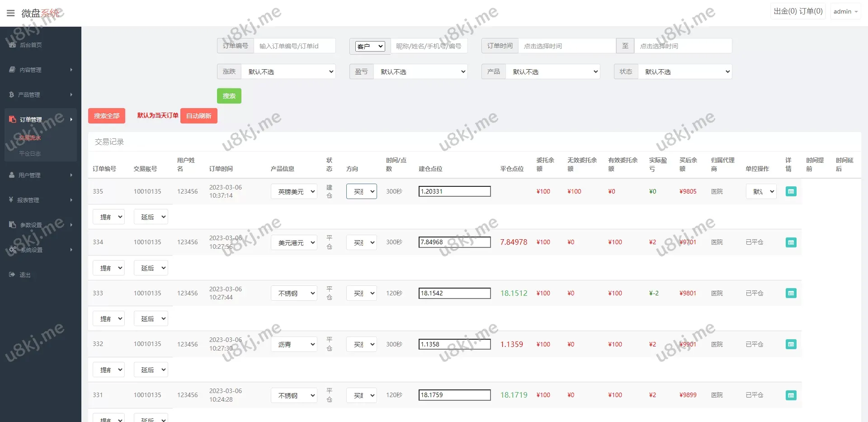Click the 自动刷新 button

198,116
